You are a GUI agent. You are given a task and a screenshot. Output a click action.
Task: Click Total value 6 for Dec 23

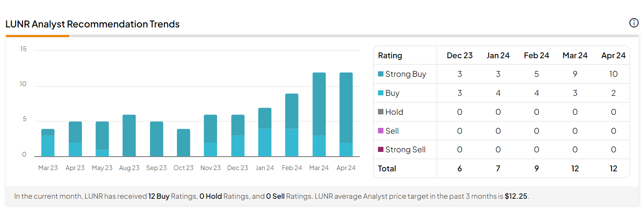click(459, 168)
